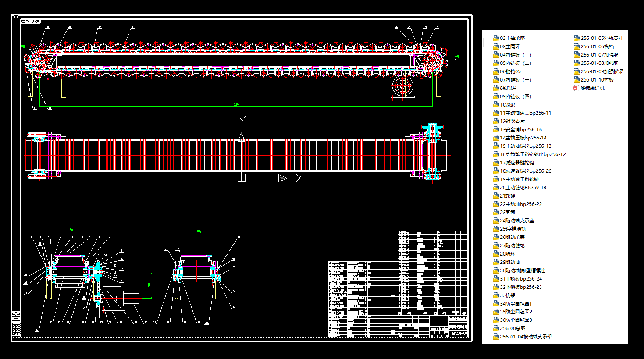Select the 27随动链轮 file name
This screenshot has height=359, width=644.
coord(512,245)
